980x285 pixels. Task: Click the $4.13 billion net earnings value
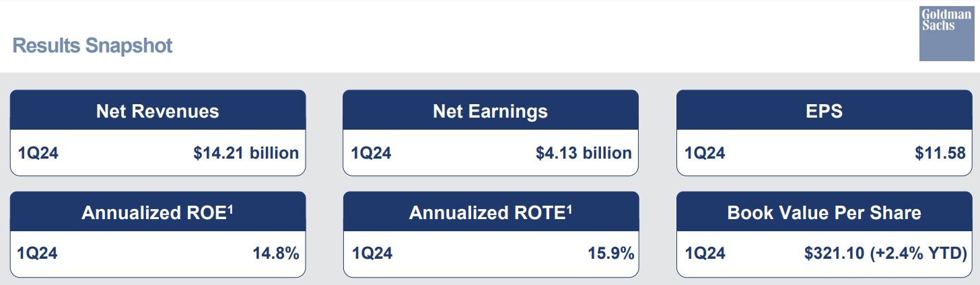[584, 153]
